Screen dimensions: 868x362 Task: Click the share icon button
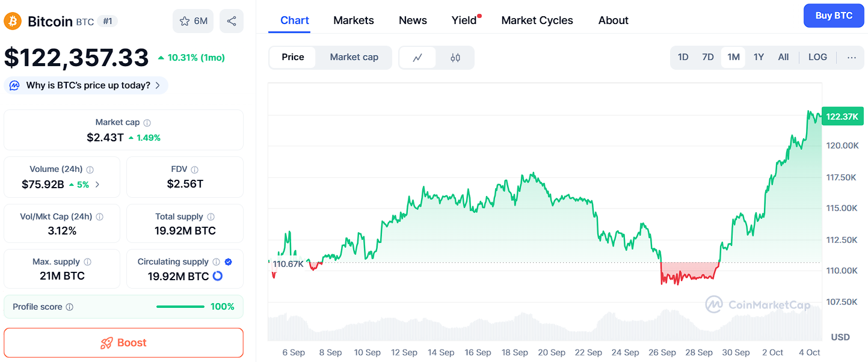pos(232,21)
